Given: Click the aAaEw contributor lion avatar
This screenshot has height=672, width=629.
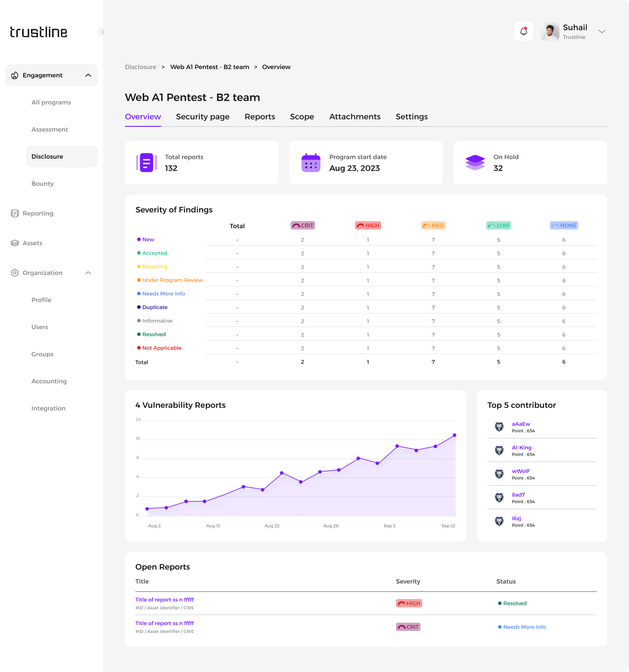Looking at the screenshot, I should 499,427.
